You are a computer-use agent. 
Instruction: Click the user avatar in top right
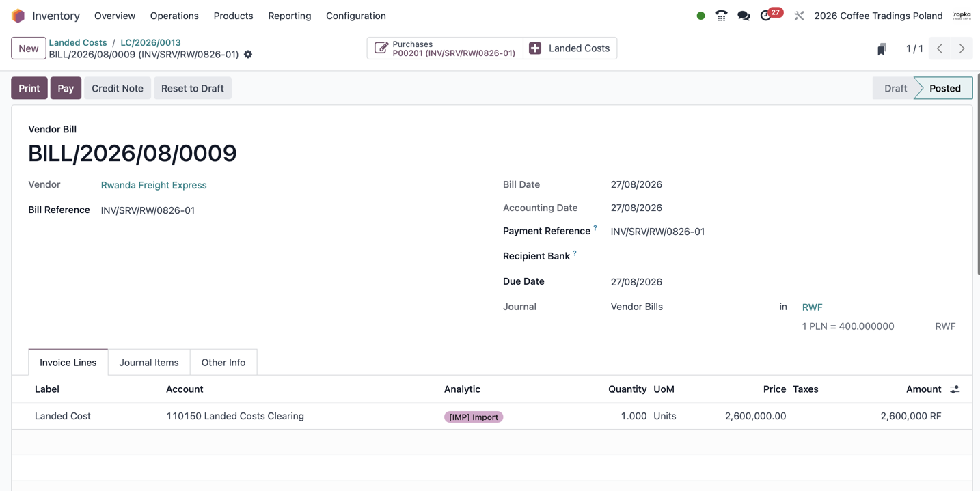click(962, 16)
